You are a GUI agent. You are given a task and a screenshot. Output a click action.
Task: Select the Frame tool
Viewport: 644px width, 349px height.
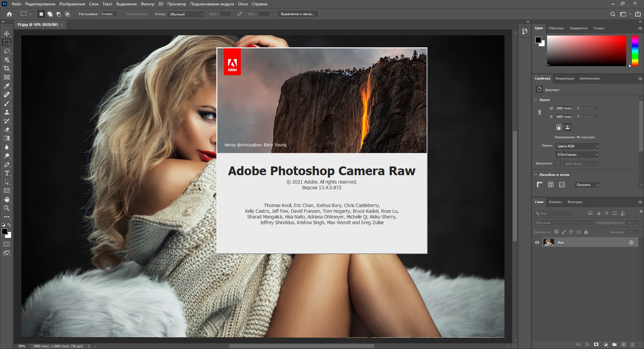(7, 77)
